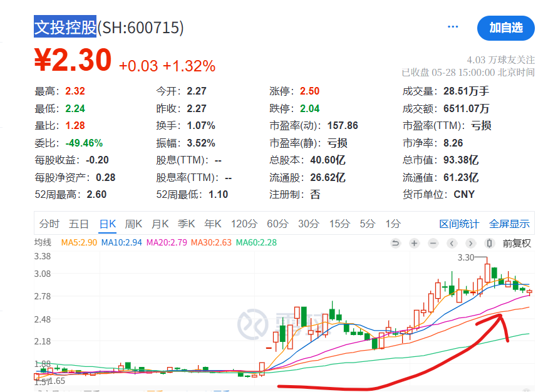Viewport: 548px width, 392px height.
Task: Click the change percent +1.32%
Action: click(189, 66)
